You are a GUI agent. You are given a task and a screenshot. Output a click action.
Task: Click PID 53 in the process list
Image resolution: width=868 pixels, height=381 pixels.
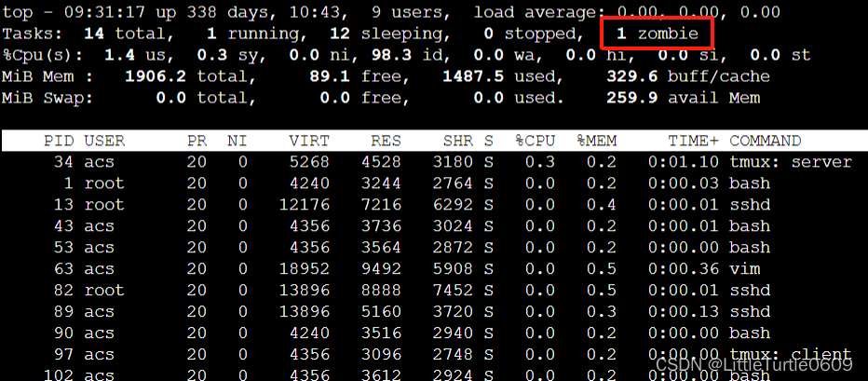pyautogui.click(x=63, y=248)
